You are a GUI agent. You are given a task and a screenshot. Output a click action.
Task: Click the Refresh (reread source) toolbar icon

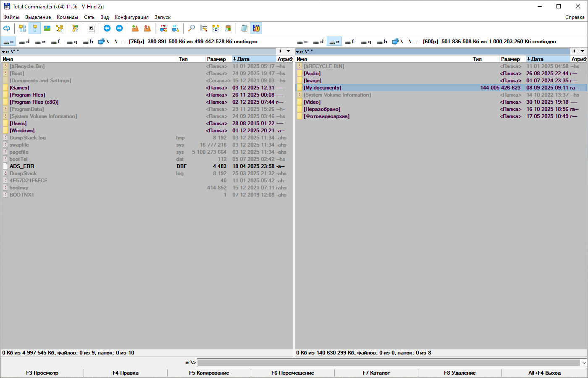pos(7,28)
